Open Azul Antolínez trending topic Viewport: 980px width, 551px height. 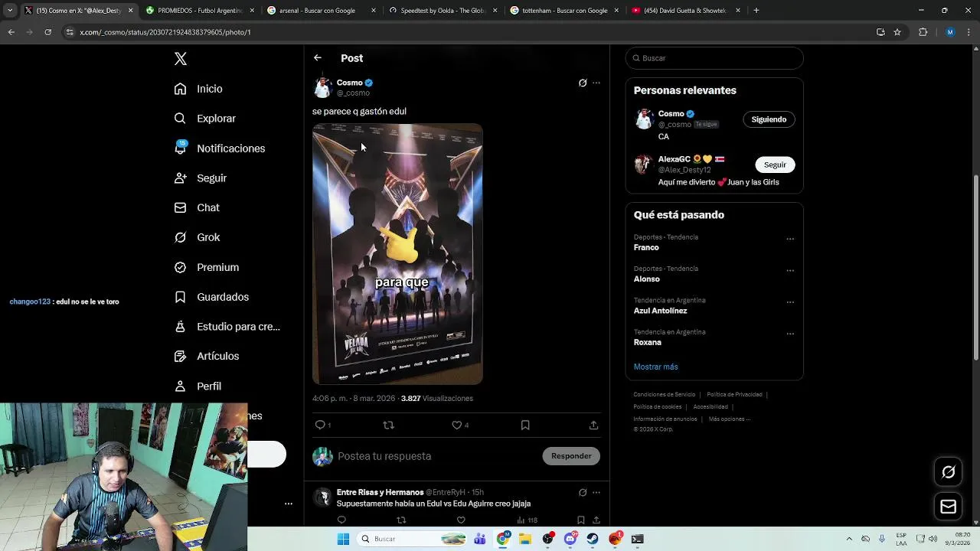click(660, 311)
